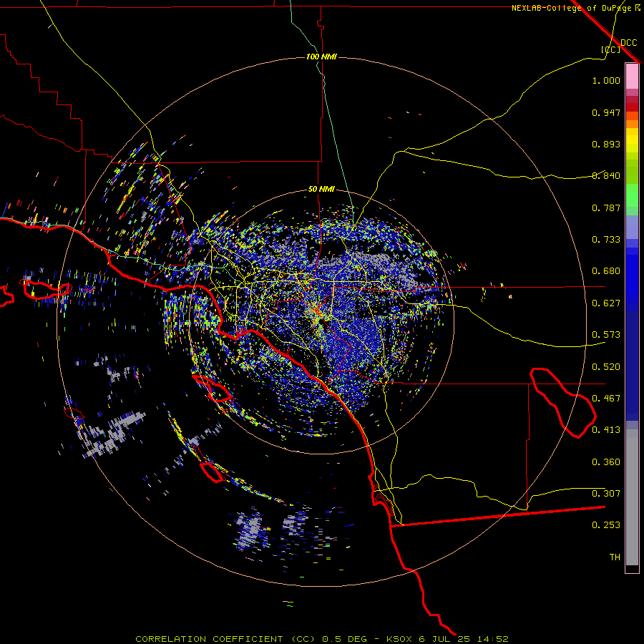This screenshot has width=644, height=644.
Task: Click the 0.467 scale value
Action: (606, 399)
